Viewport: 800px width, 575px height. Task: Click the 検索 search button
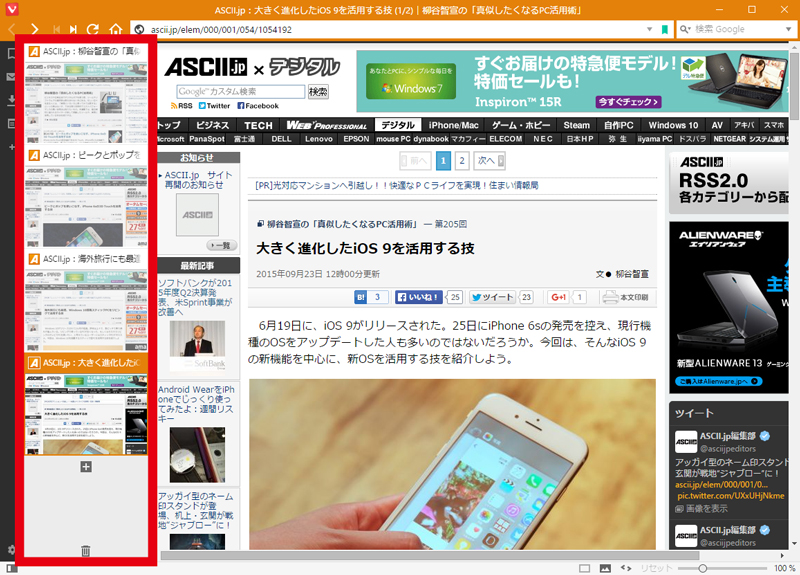[318, 91]
